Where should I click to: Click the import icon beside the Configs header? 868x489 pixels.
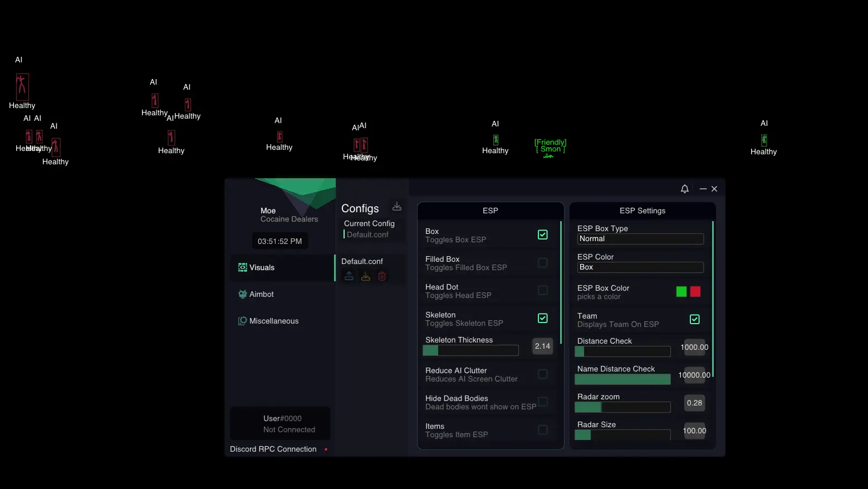pyautogui.click(x=396, y=206)
